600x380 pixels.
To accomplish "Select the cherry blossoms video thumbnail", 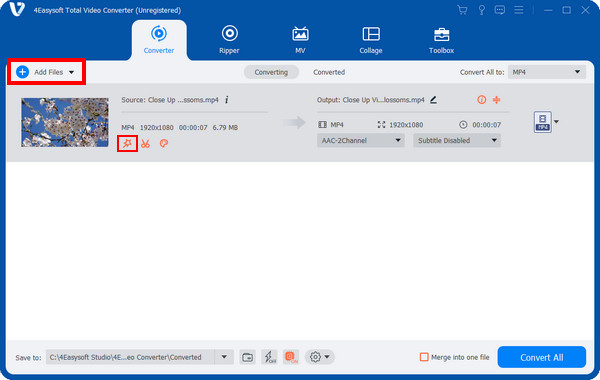I will (65, 122).
